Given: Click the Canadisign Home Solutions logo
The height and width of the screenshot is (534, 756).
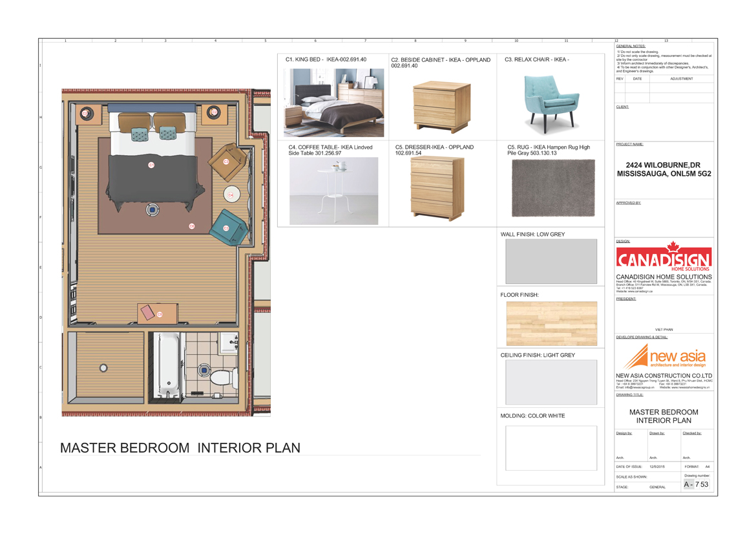Looking at the screenshot, I should 664,257.
